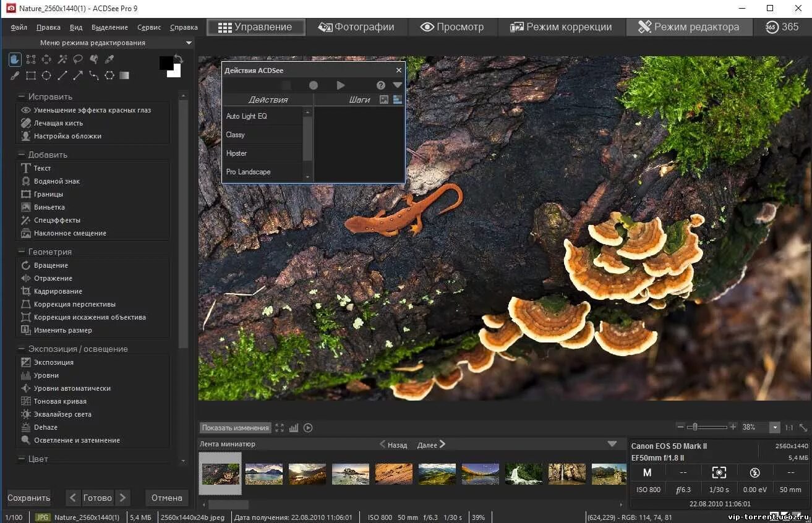This screenshot has height=523, width=812.
Task: Toggle the Show Changes button
Action: coord(236,428)
